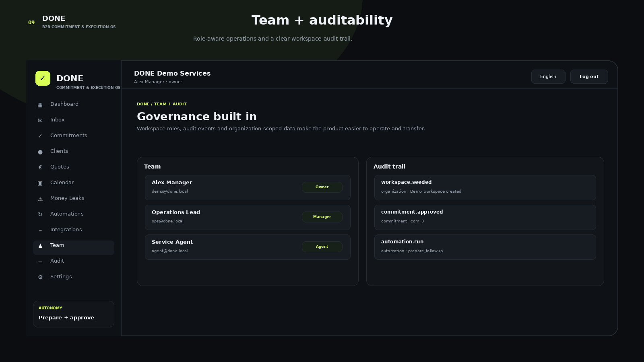This screenshot has width=644, height=362.
Task: Click the Calendar square icon
Action: [x=40, y=183]
